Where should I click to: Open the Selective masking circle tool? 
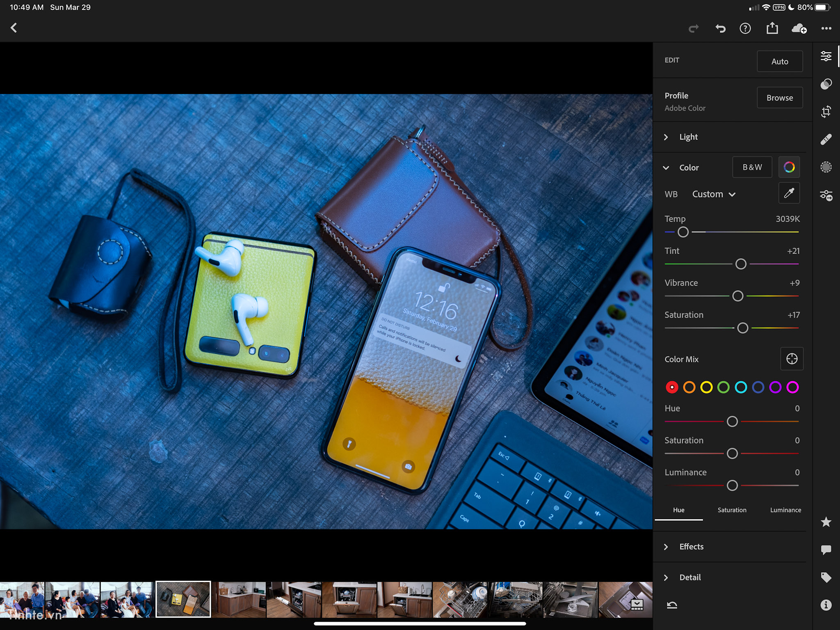(826, 167)
